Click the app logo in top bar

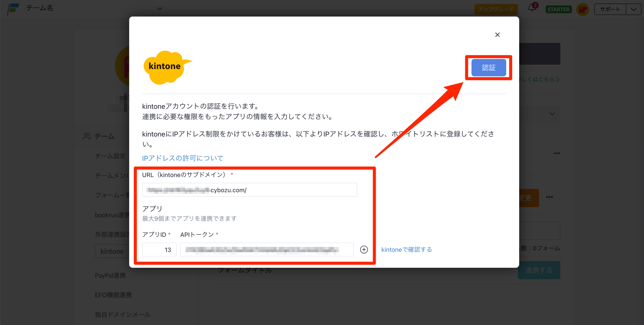coord(13,9)
